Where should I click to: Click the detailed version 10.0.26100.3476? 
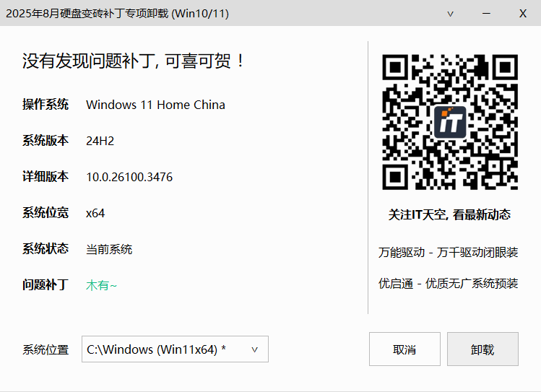[x=129, y=177]
